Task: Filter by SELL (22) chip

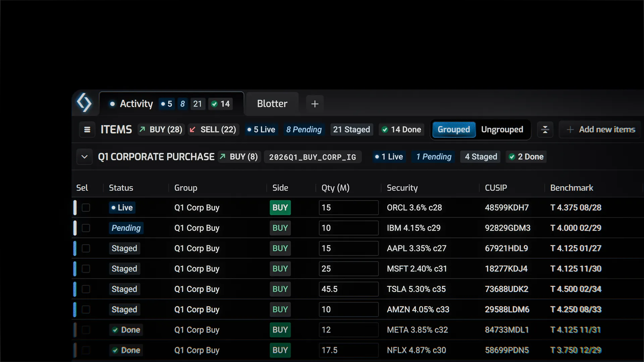Action: (x=213, y=130)
